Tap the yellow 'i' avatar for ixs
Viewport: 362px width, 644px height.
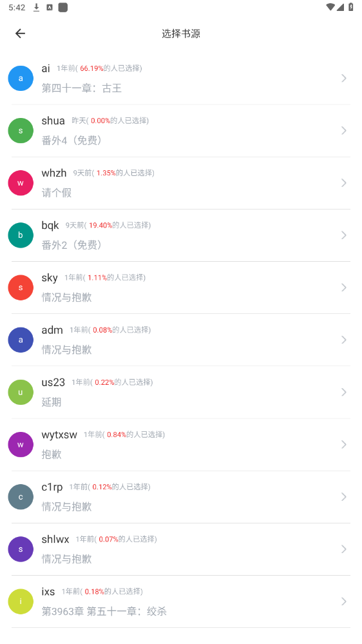21,601
